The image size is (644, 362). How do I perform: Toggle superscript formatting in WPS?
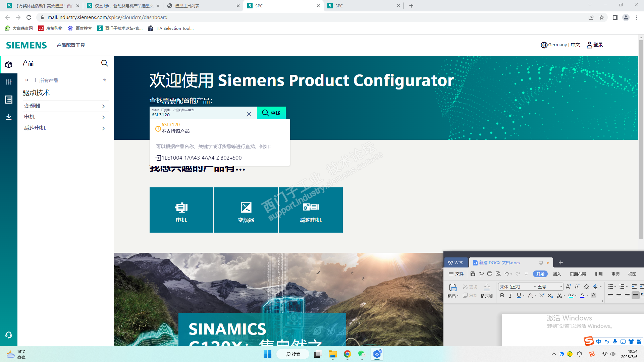tap(542, 295)
